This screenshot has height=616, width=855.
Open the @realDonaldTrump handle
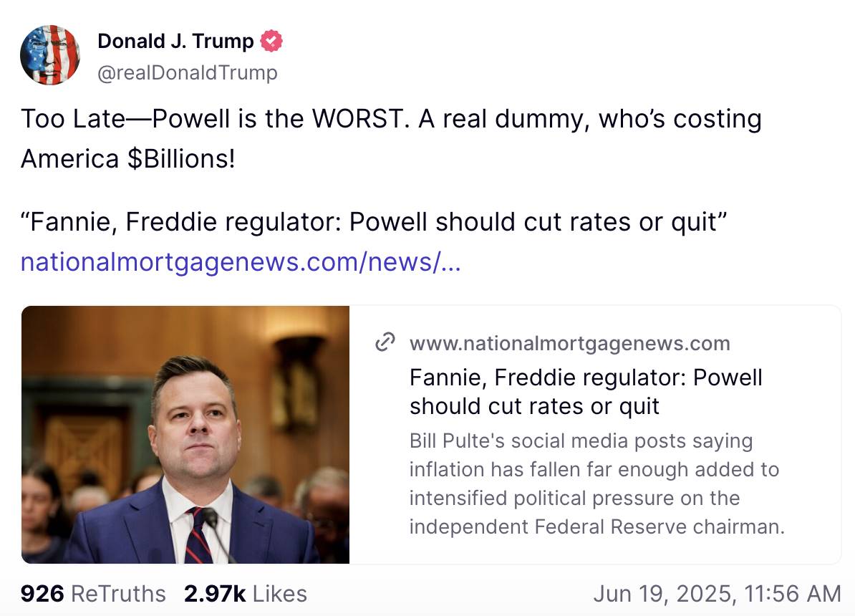(187, 72)
